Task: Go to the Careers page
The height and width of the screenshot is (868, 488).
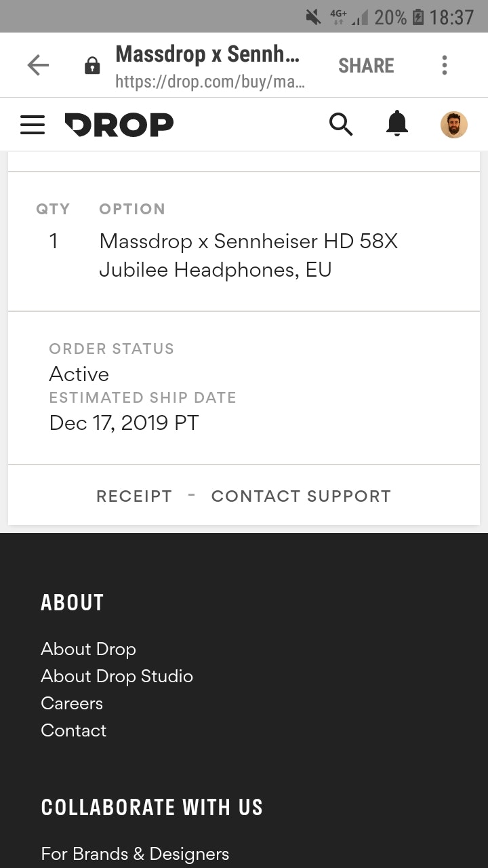Action: (x=72, y=703)
